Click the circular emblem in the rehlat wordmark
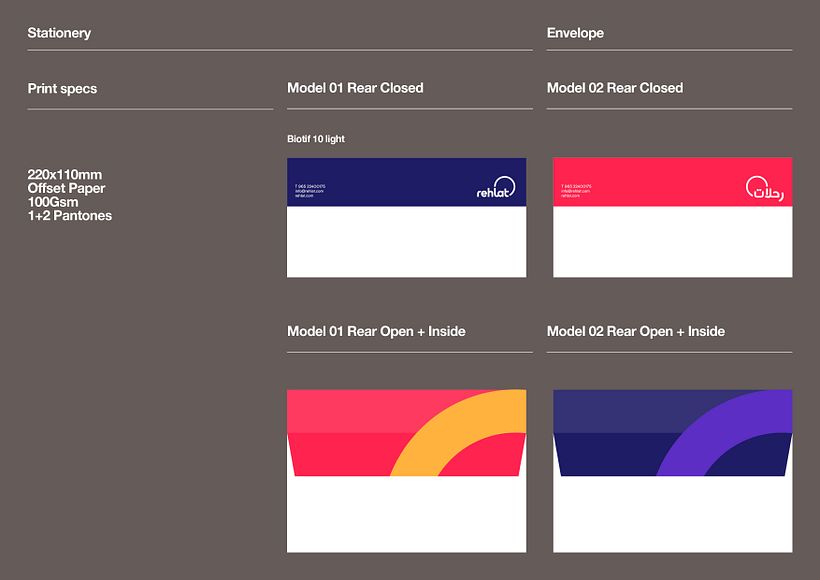 pos(504,185)
